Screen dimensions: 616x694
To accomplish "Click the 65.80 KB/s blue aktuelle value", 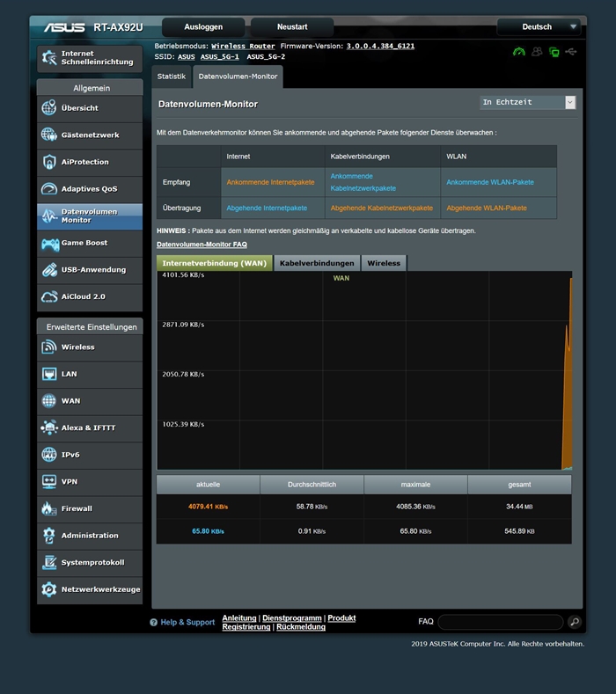I will point(208,531).
